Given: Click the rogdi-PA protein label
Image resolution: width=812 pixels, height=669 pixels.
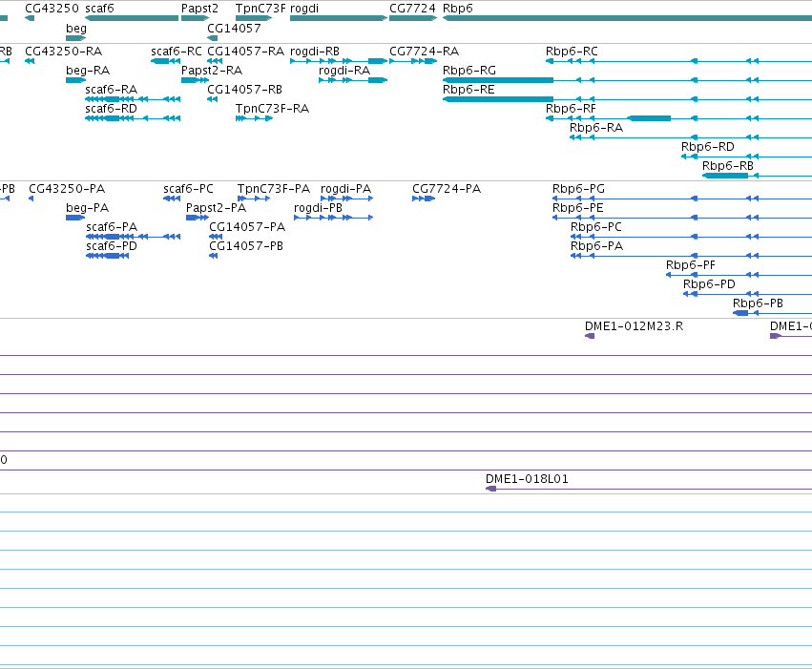Looking at the screenshot, I should tap(346, 189).
